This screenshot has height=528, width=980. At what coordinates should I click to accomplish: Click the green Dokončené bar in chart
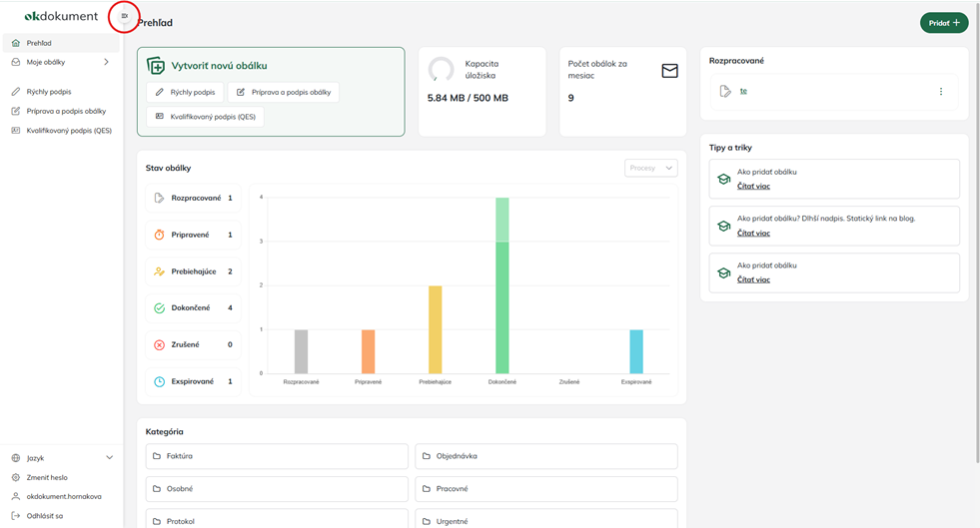tap(501, 307)
